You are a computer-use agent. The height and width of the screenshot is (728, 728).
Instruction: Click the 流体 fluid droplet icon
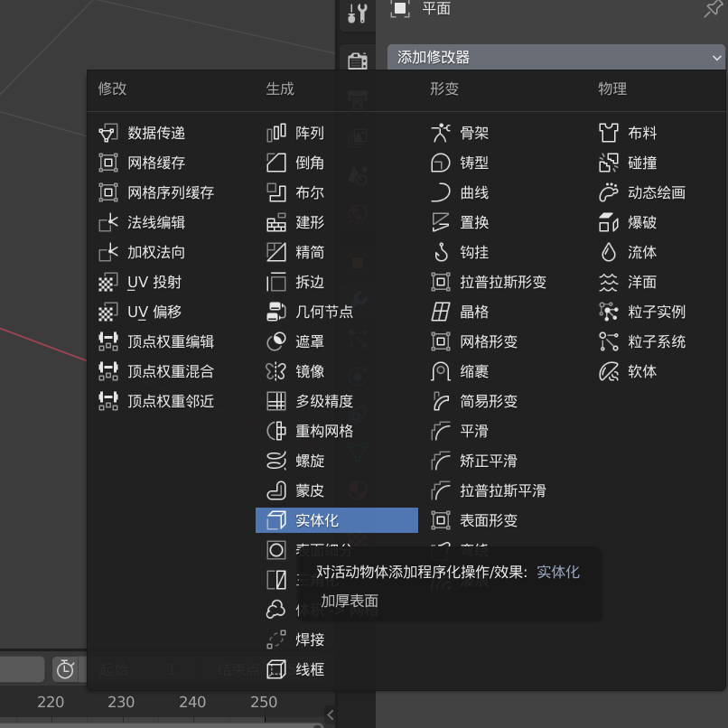609,252
